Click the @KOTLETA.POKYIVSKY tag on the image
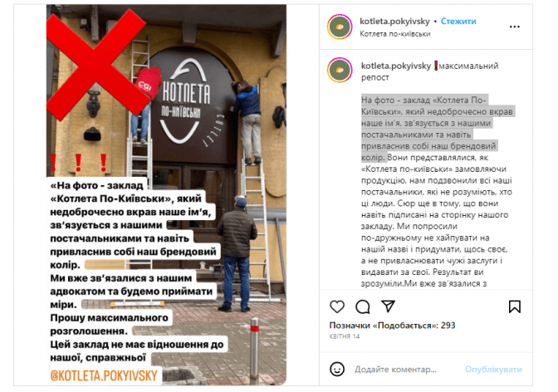The height and width of the screenshot is (392, 558). (104, 375)
